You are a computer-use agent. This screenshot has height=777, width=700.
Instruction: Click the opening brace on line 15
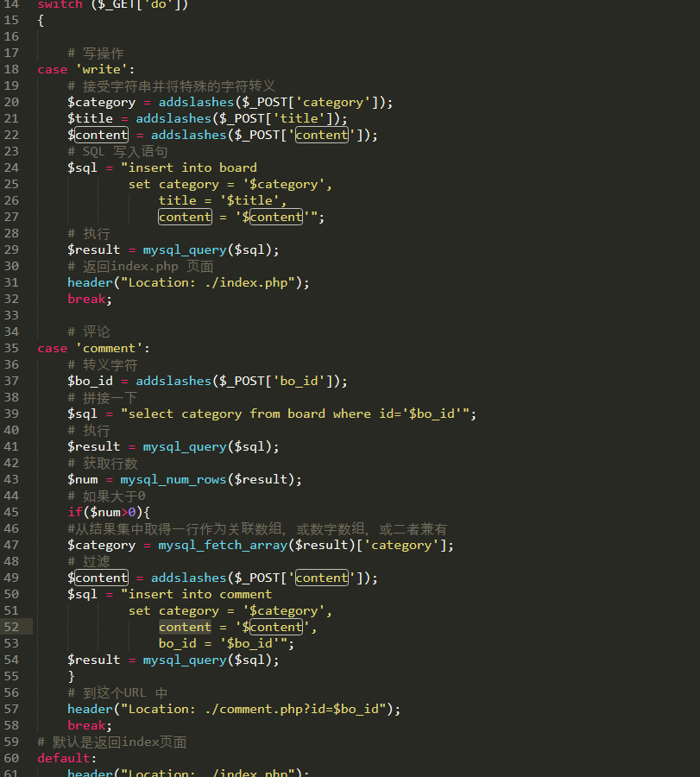click(x=41, y=21)
